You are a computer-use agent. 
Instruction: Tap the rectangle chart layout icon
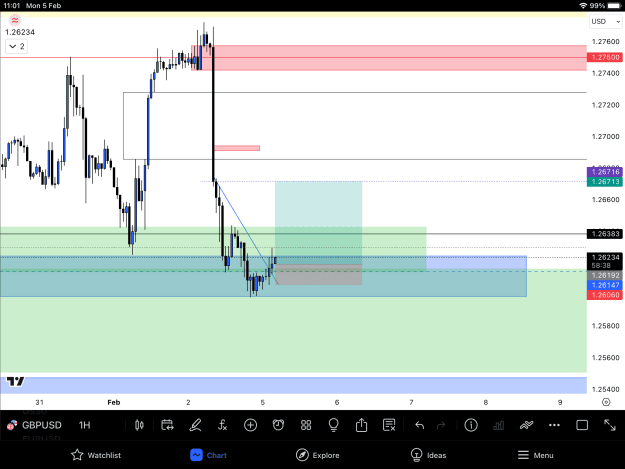click(582, 425)
